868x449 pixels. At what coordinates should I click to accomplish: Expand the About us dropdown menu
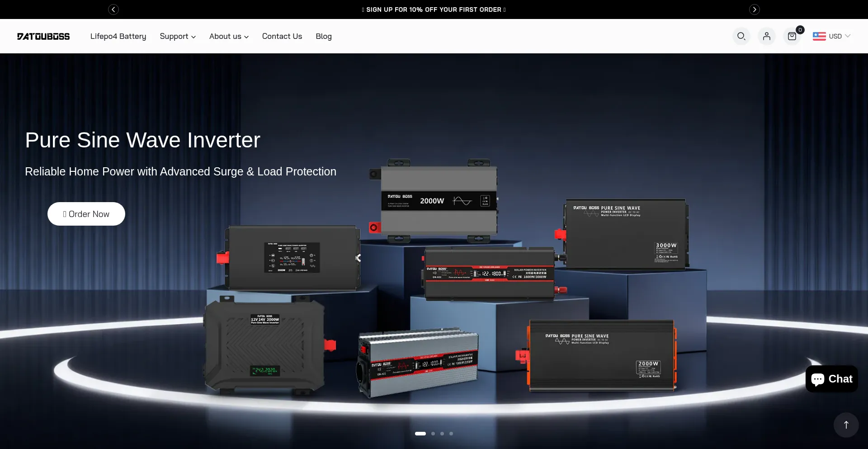click(229, 36)
